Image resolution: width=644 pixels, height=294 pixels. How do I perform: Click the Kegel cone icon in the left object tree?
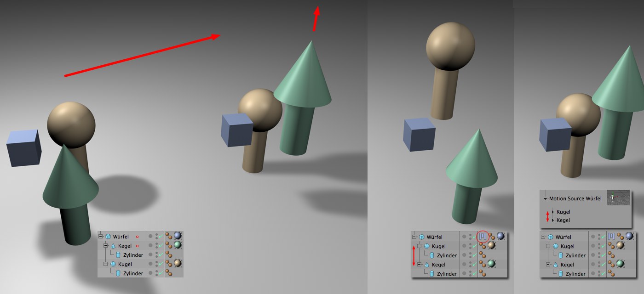point(113,246)
